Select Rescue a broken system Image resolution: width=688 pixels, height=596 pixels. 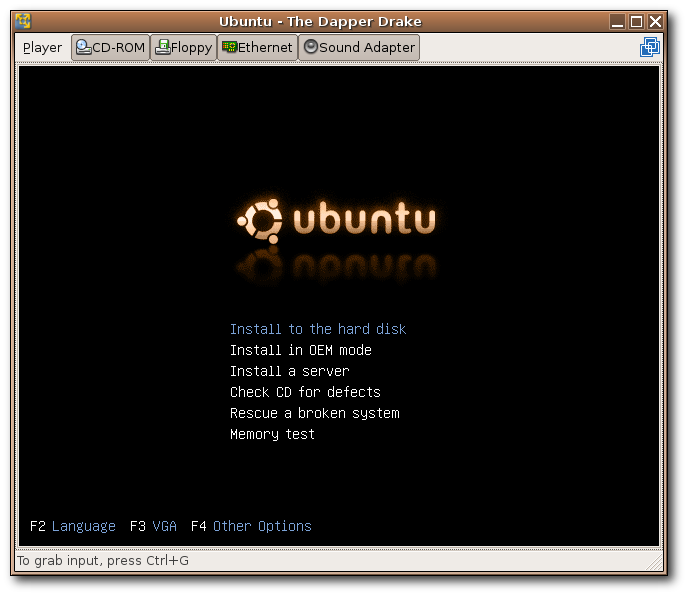point(315,413)
